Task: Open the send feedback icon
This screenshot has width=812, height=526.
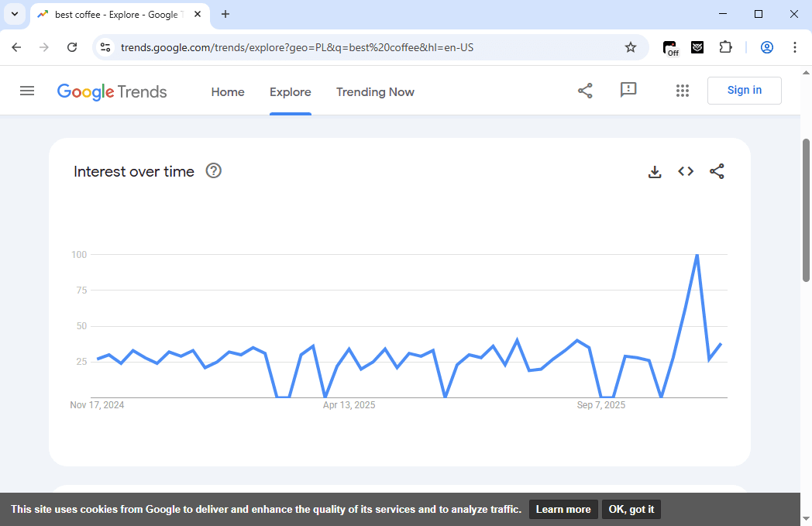Action: 628,90
